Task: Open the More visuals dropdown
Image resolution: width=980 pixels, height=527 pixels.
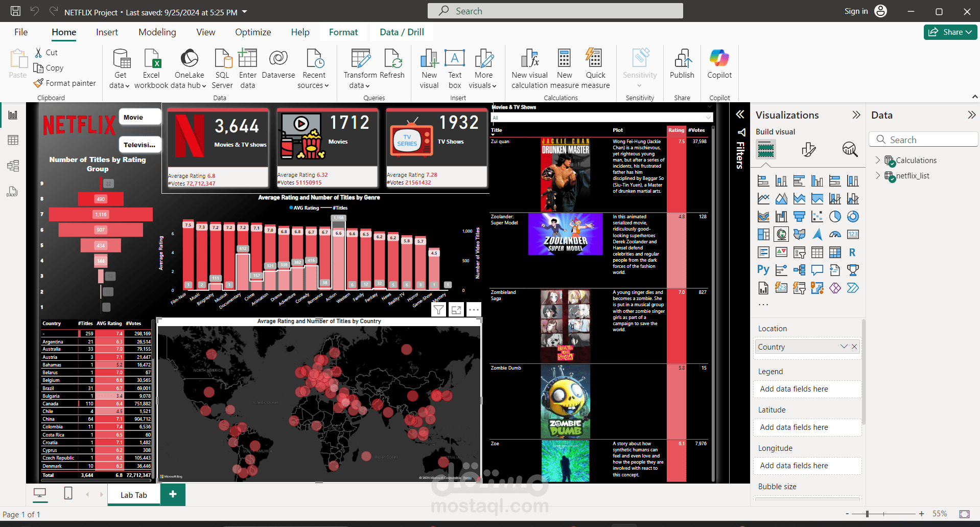Action: (483, 70)
